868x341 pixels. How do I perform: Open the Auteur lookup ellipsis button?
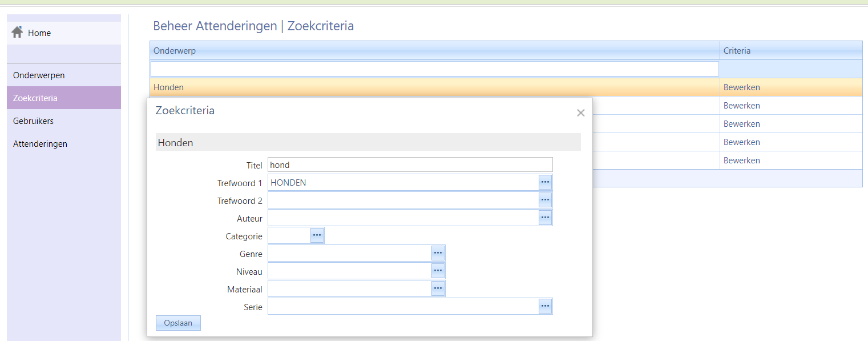545,218
